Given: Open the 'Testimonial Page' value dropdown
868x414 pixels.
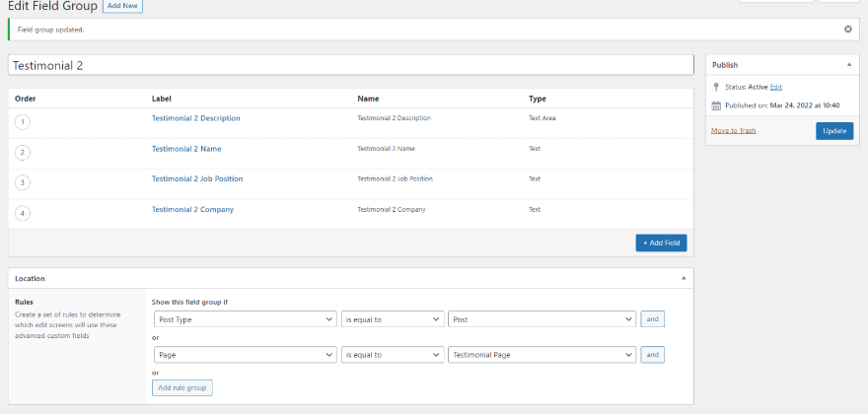Looking at the screenshot, I should pos(541,355).
